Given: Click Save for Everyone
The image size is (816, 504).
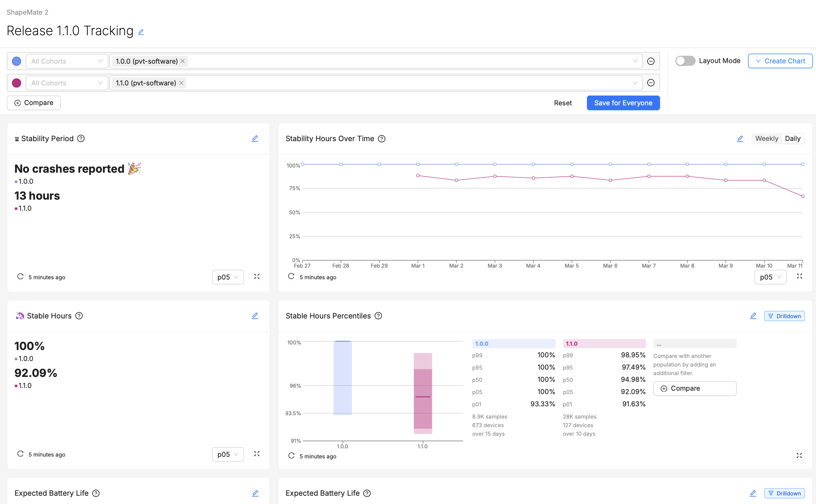Looking at the screenshot, I should pos(623,103).
